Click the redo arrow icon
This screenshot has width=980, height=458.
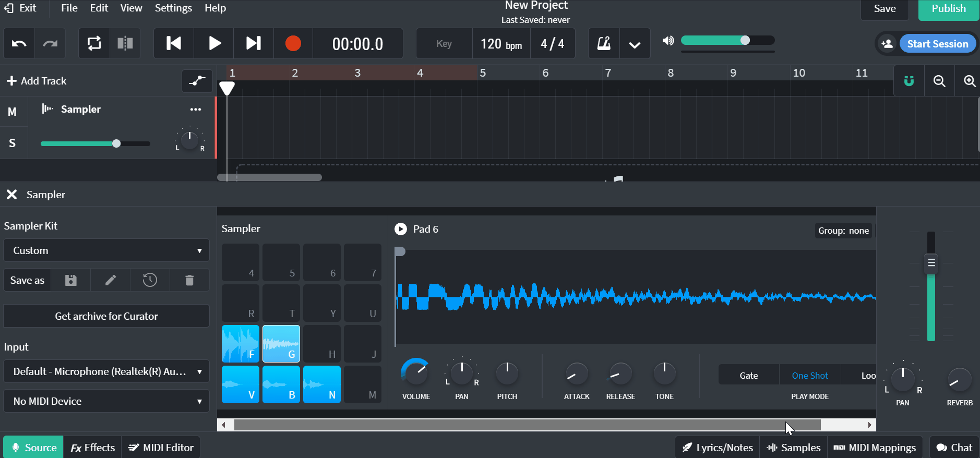(x=50, y=43)
